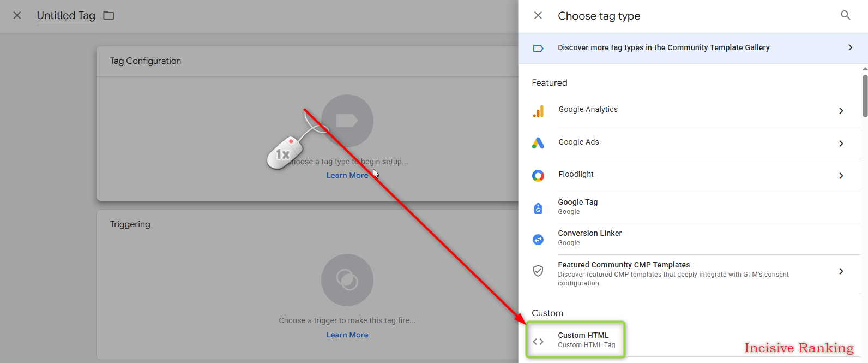This screenshot has width=868, height=363.
Task: Click Choose a trigger to make this tag fire
Action: tap(347, 320)
